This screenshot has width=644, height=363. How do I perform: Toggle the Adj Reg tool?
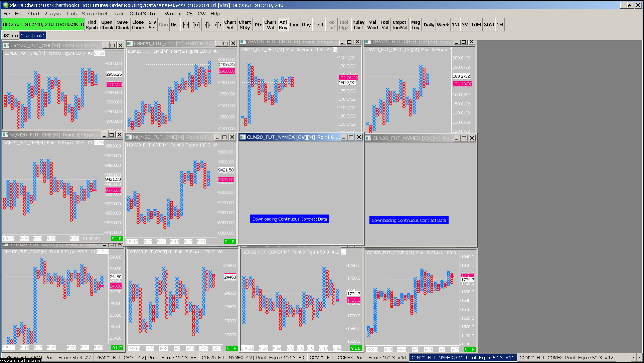(x=283, y=25)
